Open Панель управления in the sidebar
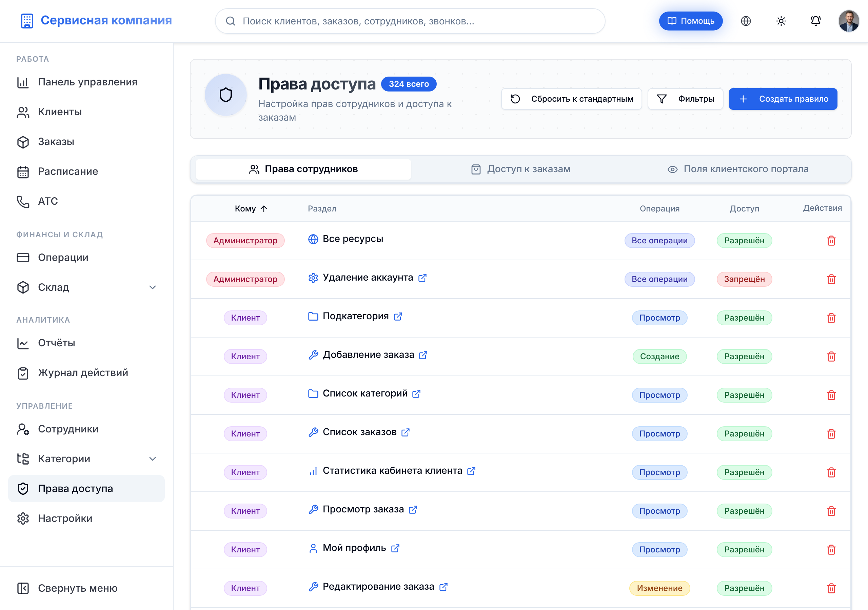This screenshot has width=868, height=610. (86, 82)
